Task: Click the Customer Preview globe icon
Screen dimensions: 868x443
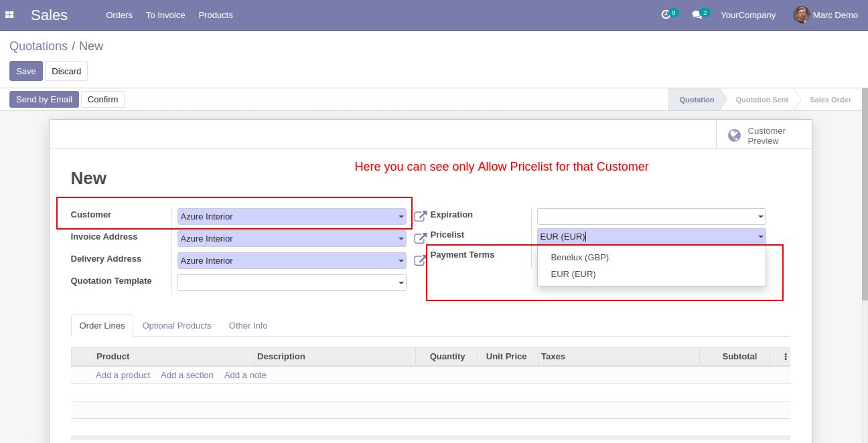Action: point(734,136)
